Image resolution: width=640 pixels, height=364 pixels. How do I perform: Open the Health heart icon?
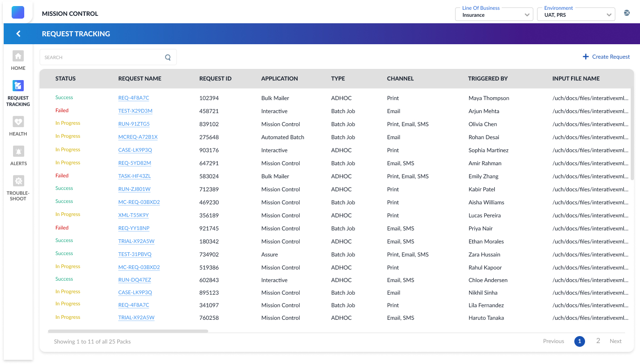coord(18,122)
